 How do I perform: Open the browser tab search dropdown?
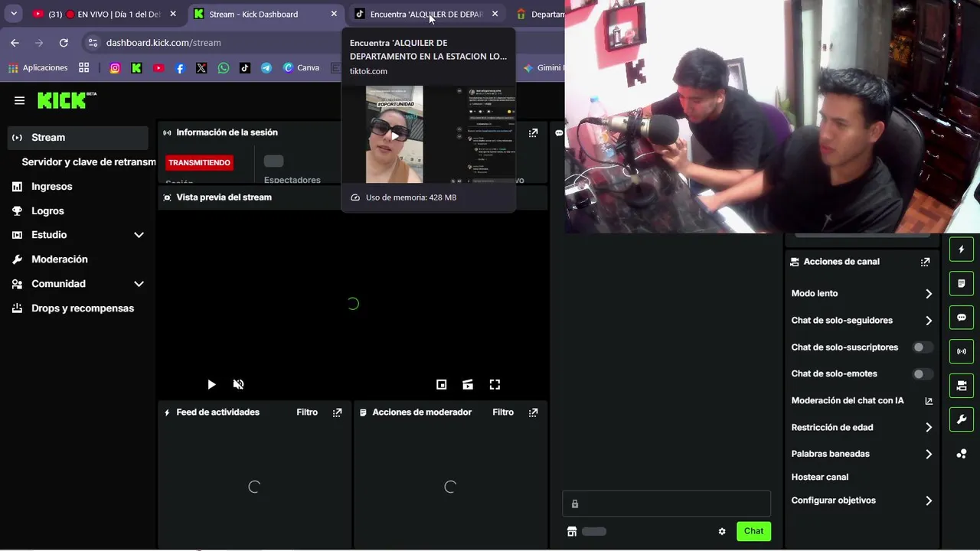click(13, 14)
